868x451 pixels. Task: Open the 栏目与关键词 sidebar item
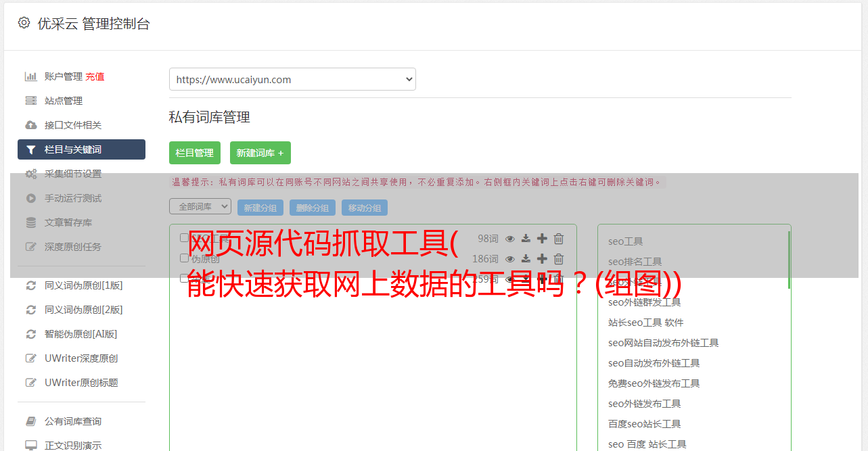81,149
